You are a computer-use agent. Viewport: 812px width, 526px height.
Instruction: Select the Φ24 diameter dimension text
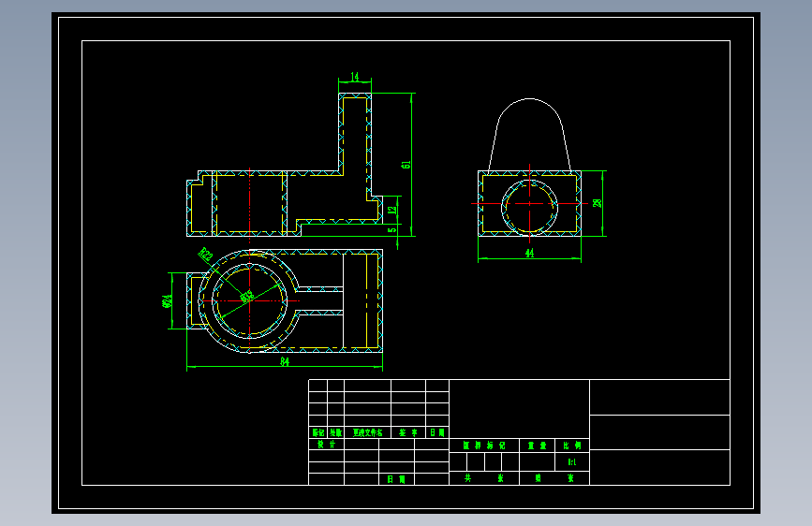pos(167,300)
